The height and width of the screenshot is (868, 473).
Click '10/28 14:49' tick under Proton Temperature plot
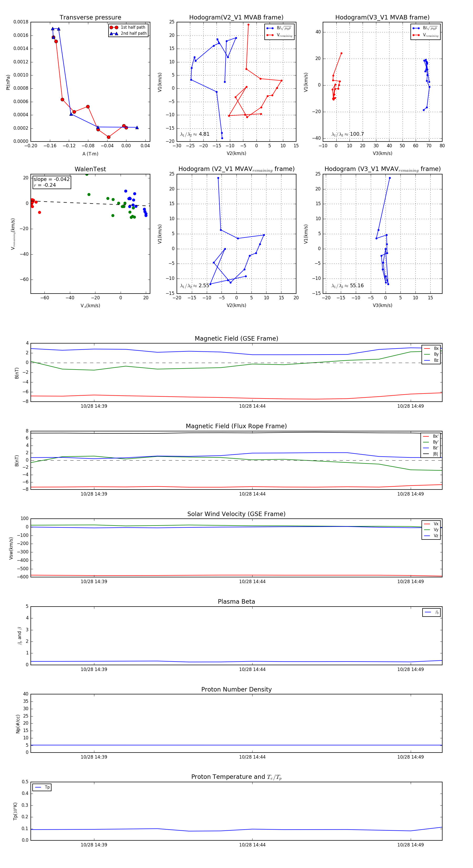click(410, 845)
